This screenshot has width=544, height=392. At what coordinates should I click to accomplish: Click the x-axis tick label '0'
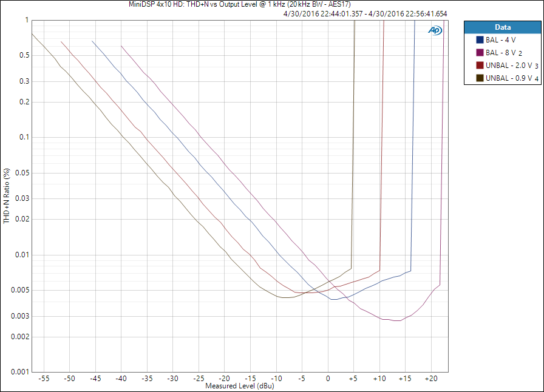(328, 379)
